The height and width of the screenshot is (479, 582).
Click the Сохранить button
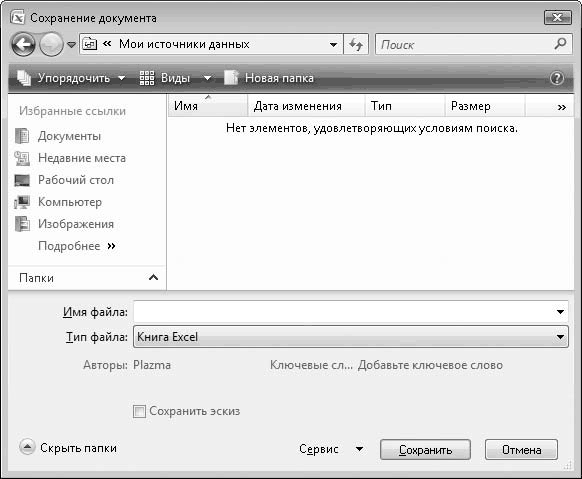click(425, 450)
